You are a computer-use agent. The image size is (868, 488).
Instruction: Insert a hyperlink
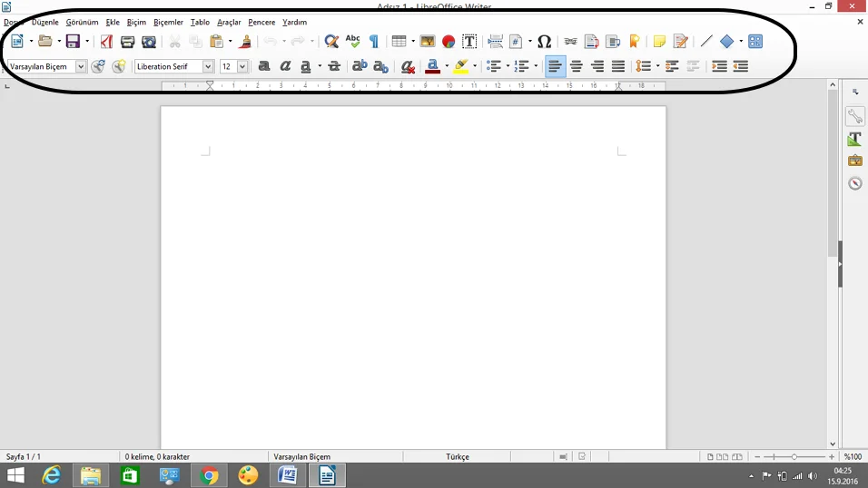570,42
